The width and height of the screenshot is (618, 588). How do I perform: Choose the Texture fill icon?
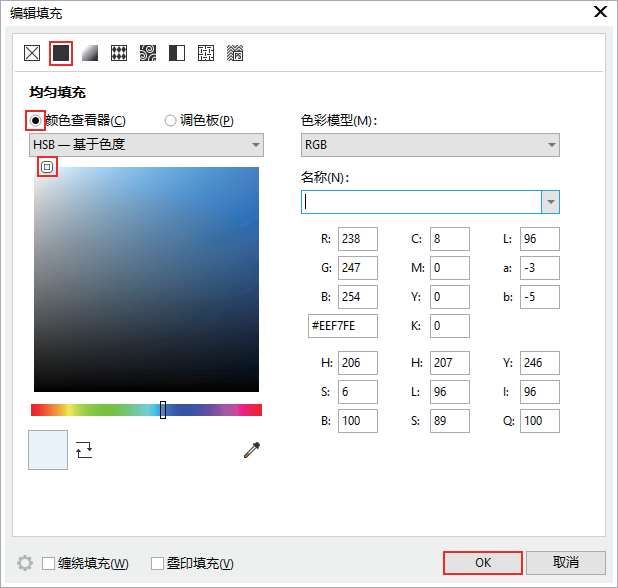coord(206,53)
